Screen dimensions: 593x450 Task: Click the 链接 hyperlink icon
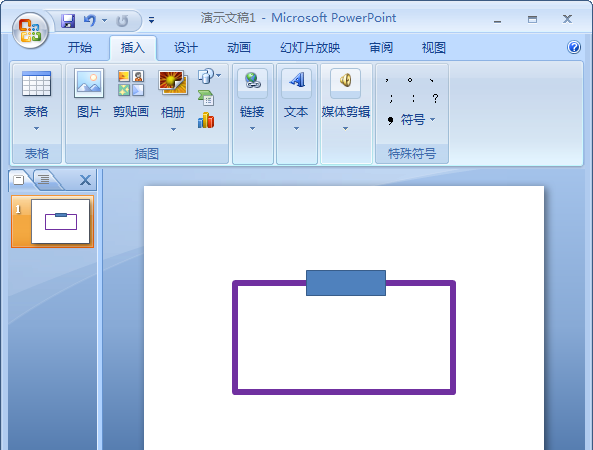(x=253, y=81)
